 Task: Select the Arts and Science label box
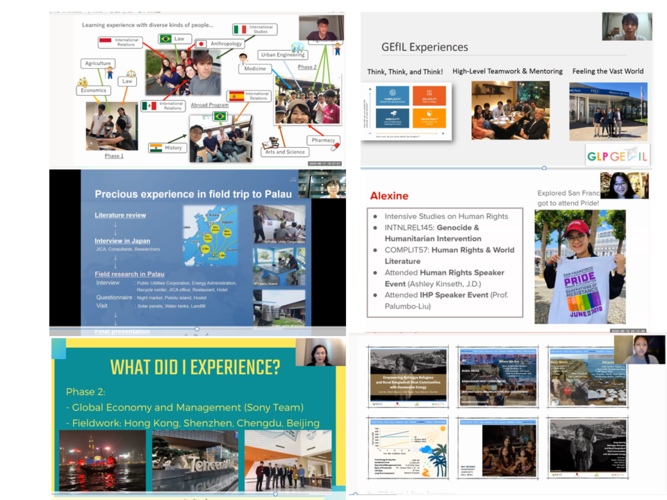pos(285,152)
